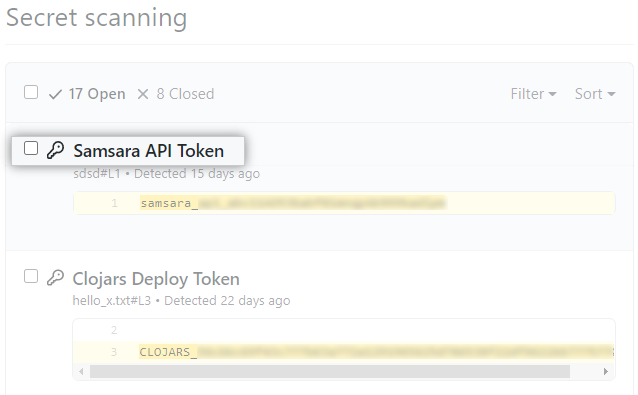Viewport: 638px width, 395px height.
Task: Click the left arrow of the code scrollbar
Action: point(81,371)
